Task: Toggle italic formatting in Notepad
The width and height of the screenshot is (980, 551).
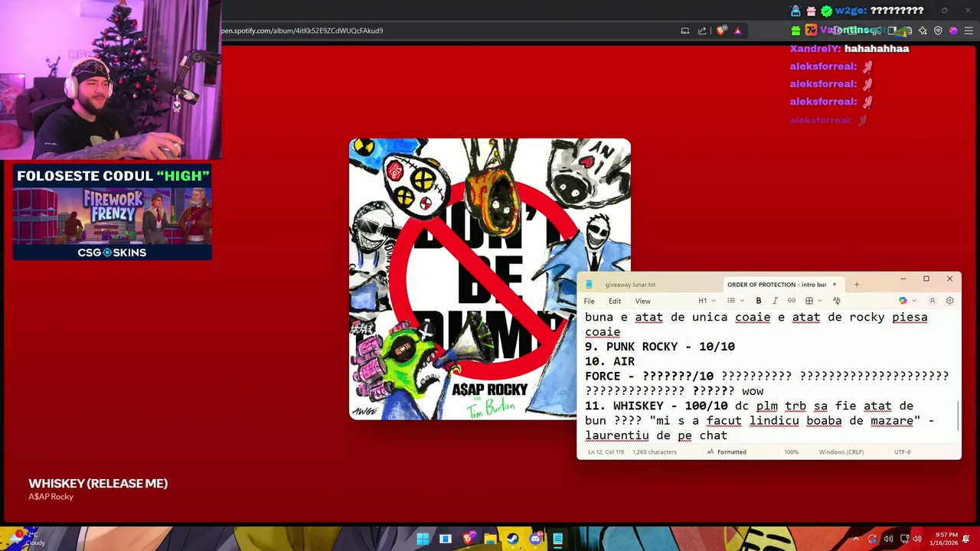Action: (x=775, y=301)
